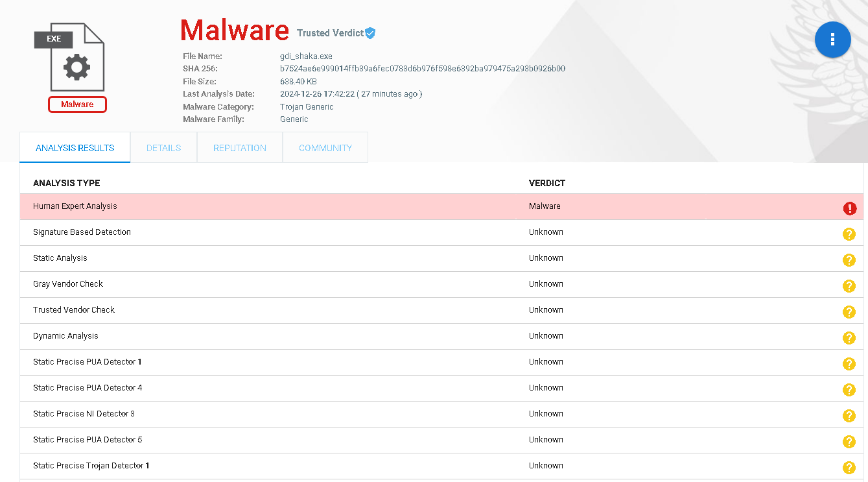This screenshot has width=868, height=482.
Task: Click unknown icon for Trusted Vendor Check
Action: point(849,312)
